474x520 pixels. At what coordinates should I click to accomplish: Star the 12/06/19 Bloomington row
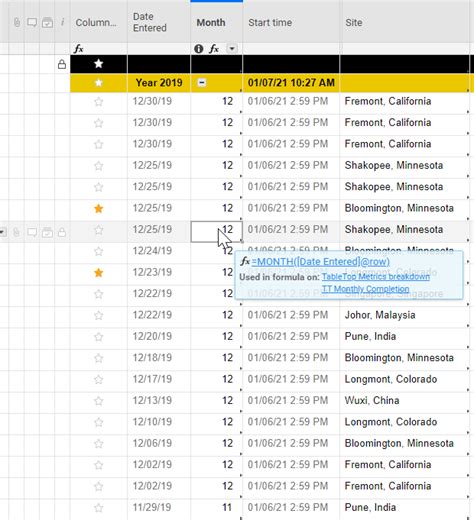pos(98,444)
